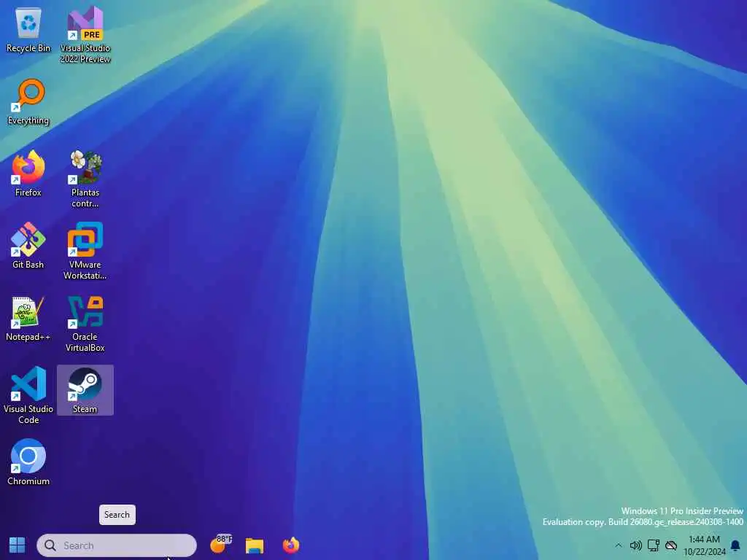This screenshot has height=560, width=747.
Task: Select the Notepad++ desktop icon
Action: (28, 319)
